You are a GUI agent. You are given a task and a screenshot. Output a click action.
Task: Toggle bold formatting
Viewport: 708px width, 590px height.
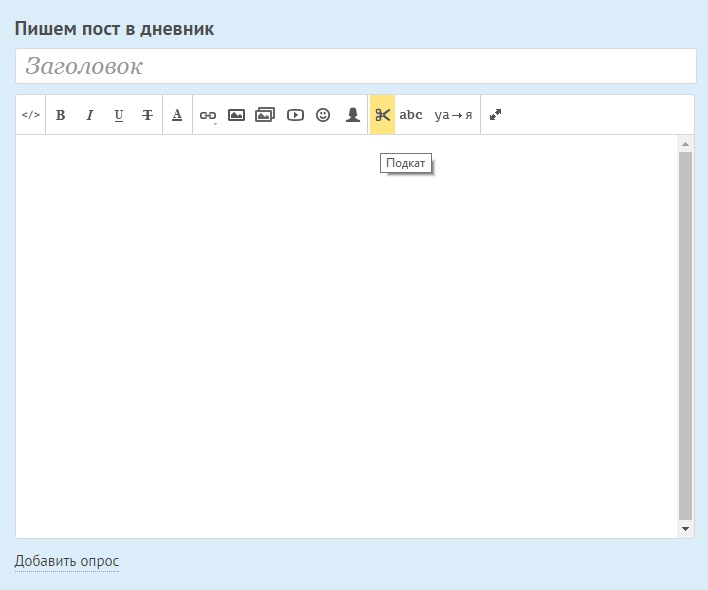coord(60,115)
